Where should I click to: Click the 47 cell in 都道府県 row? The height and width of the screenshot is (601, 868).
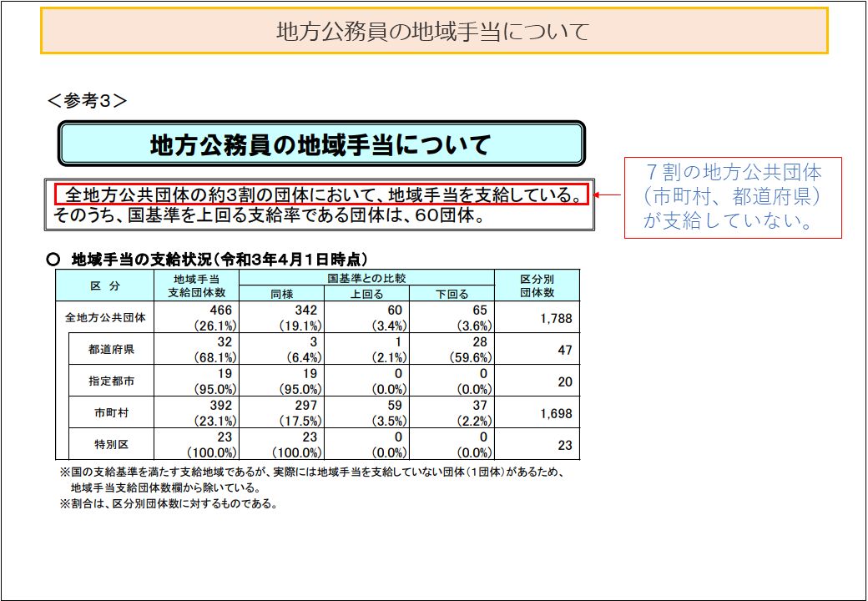pyautogui.click(x=537, y=349)
